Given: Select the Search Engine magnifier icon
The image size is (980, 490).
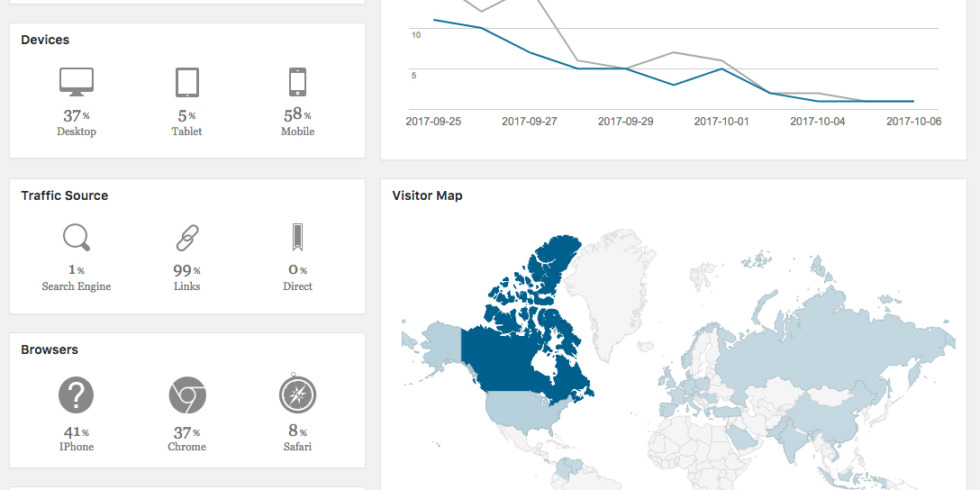Looking at the screenshot, I should pos(76,238).
